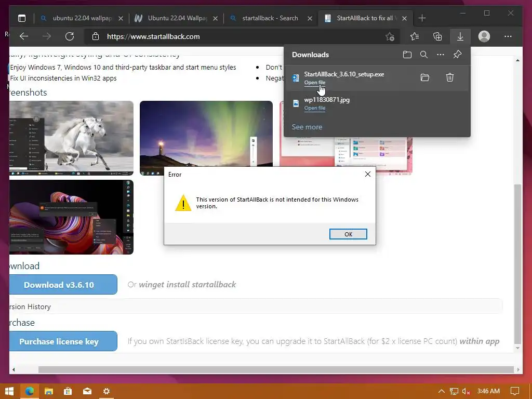
Task: Click Microsoft Edge on the taskbar
Action: pos(30,391)
